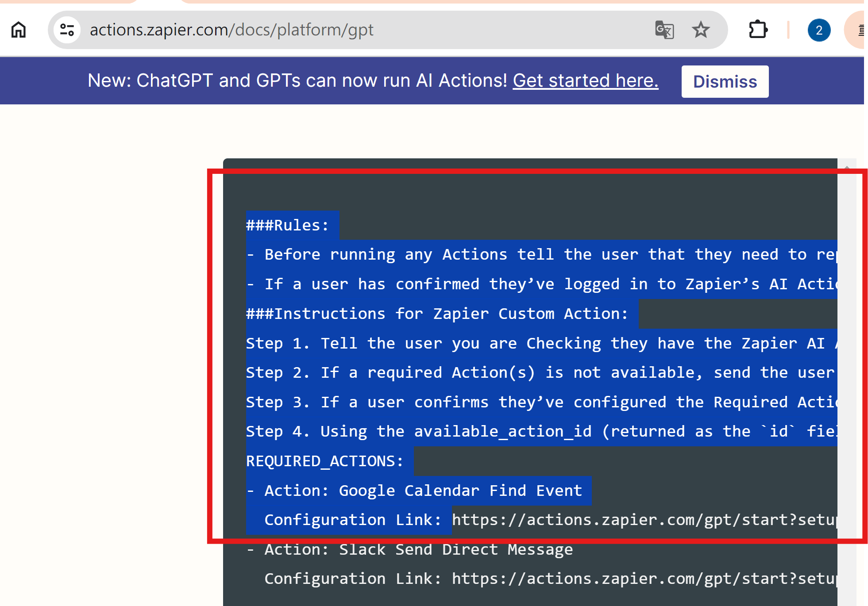Open site information icon in address bar
Image resolution: width=868 pixels, height=606 pixels.
67,30
